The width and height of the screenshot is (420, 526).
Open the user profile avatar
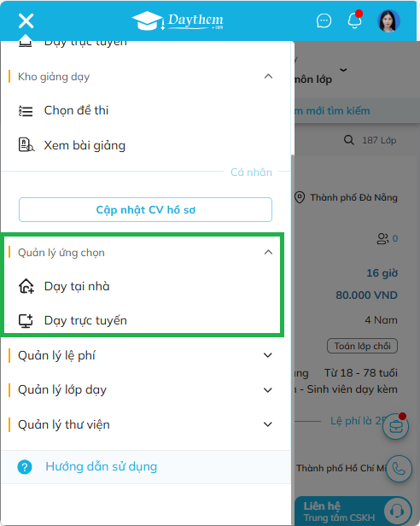(388, 20)
